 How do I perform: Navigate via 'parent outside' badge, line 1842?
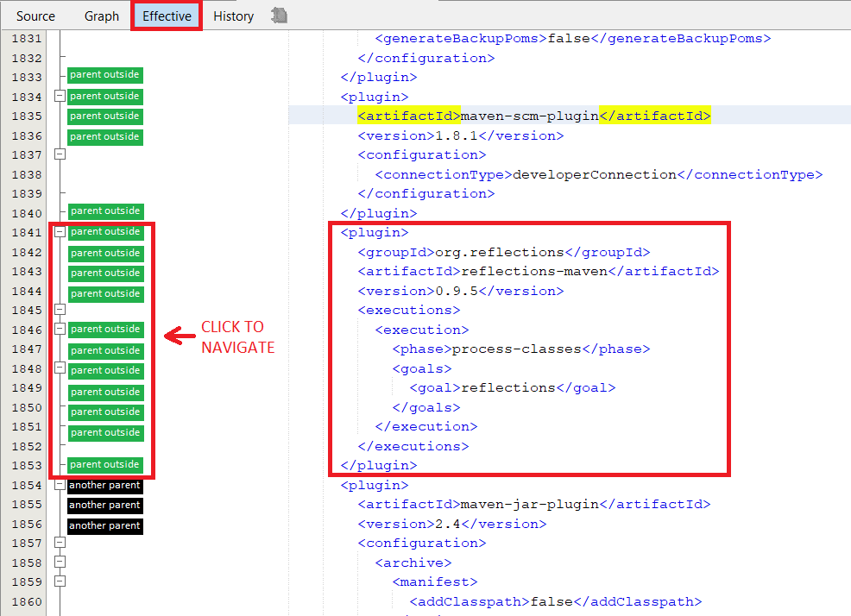coord(105,254)
